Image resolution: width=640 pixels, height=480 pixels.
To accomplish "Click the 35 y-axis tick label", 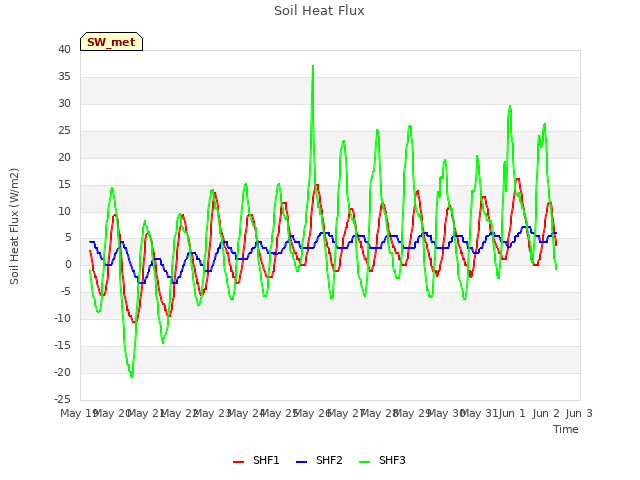I will point(64,76).
